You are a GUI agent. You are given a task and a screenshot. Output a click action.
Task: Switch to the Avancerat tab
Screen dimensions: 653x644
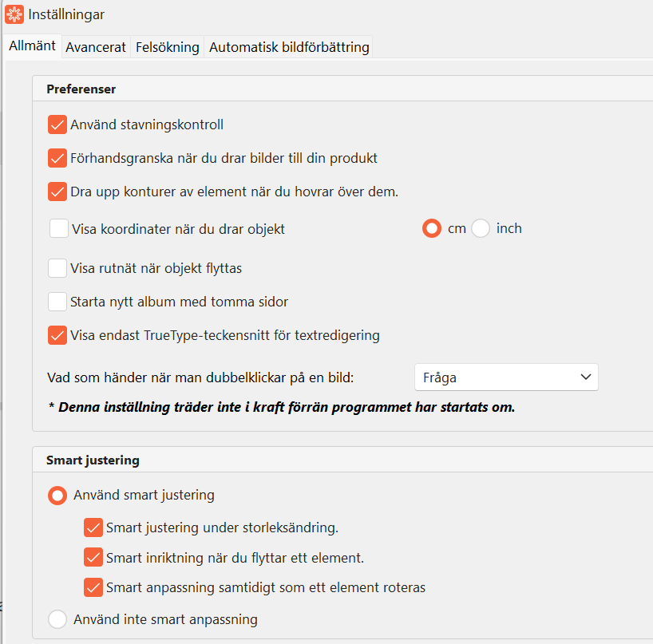coord(96,47)
